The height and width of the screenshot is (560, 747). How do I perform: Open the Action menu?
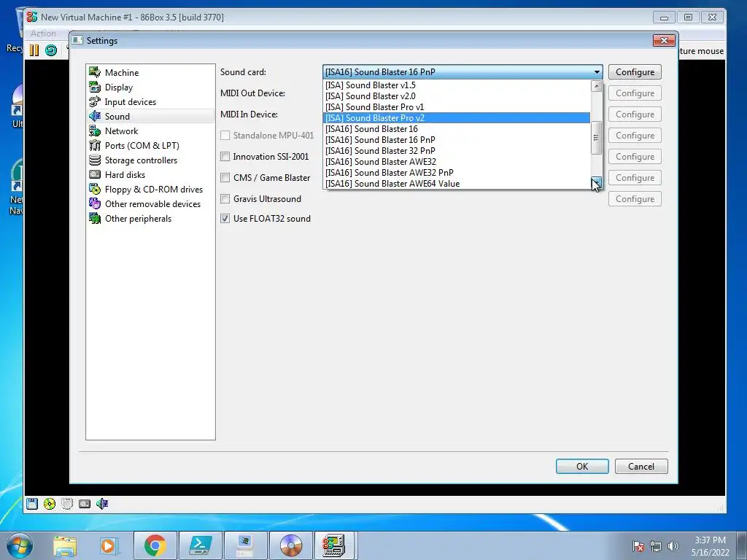point(43,34)
